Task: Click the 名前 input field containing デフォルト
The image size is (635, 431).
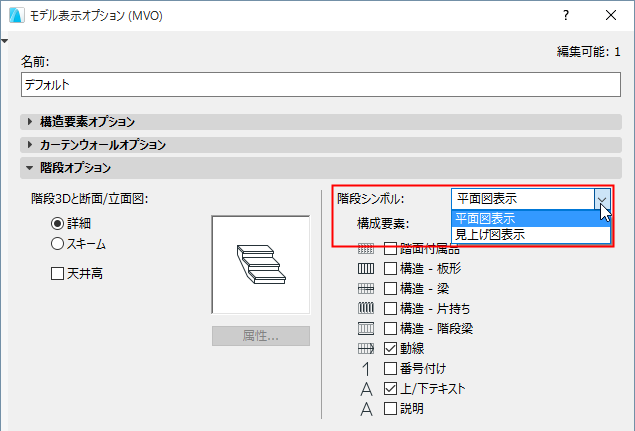Action: (x=321, y=85)
